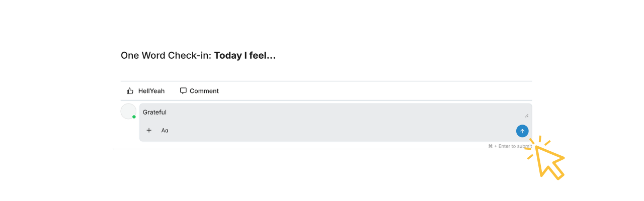
Task: Focus the comment field containing Grateful
Action: pos(332,113)
